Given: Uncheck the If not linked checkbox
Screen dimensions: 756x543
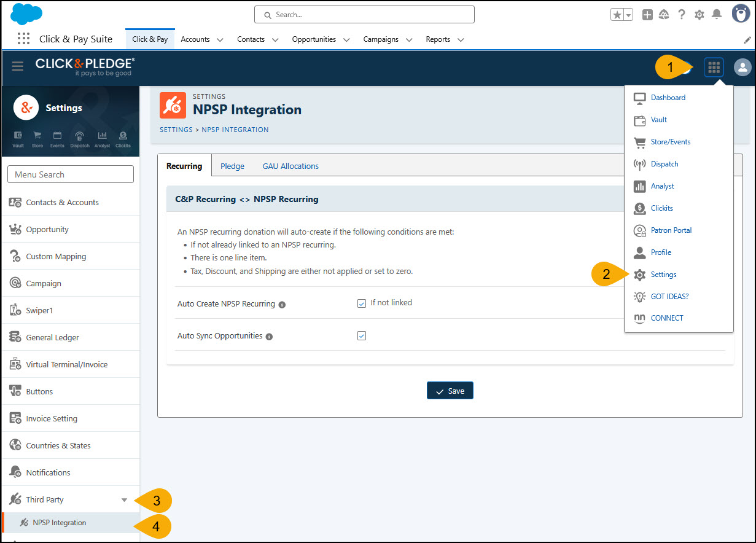Looking at the screenshot, I should (x=362, y=303).
